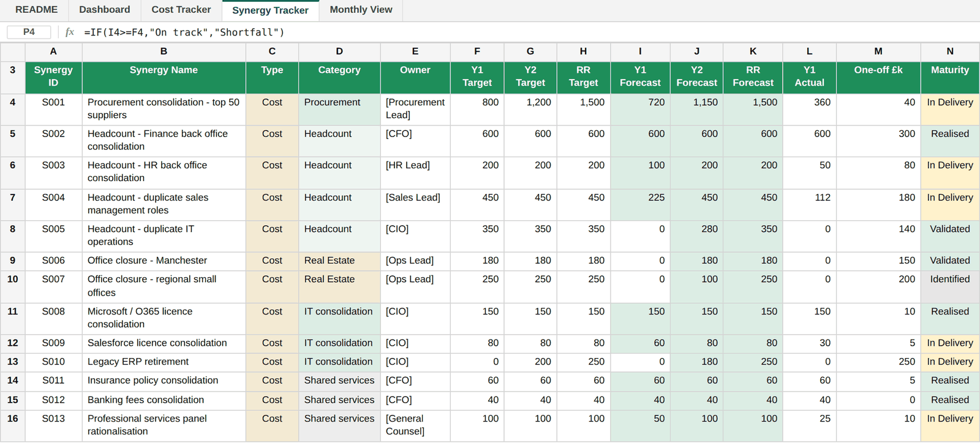Screen dimensions: 980x443
Task: Go to the Monthly View tab
Action: coord(361,10)
